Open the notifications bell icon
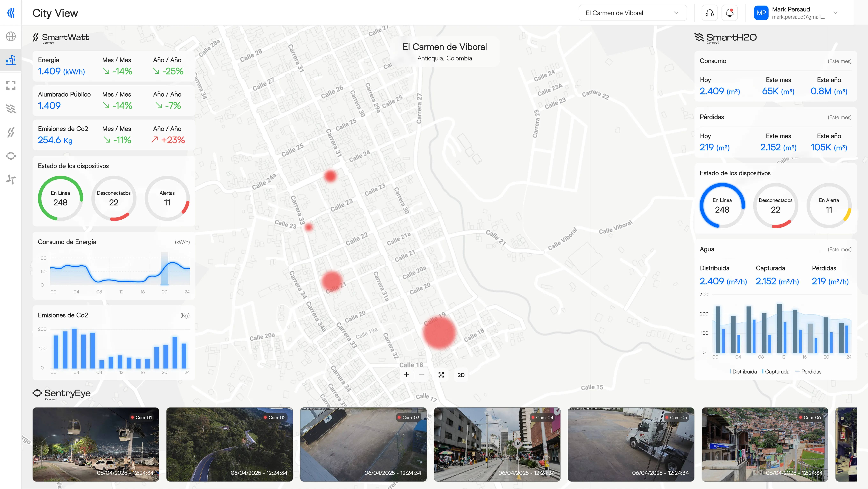Screen dimensions: 868x489 (729, 13)
